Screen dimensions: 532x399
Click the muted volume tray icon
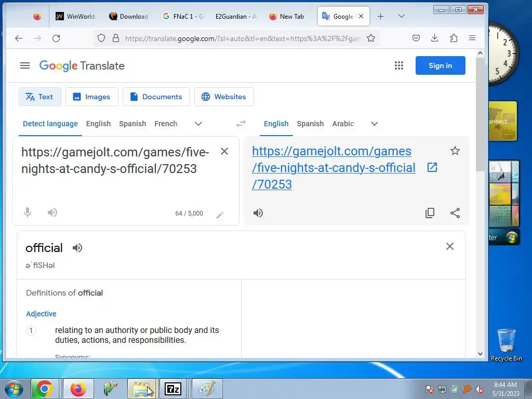click(x=480, y=389)
